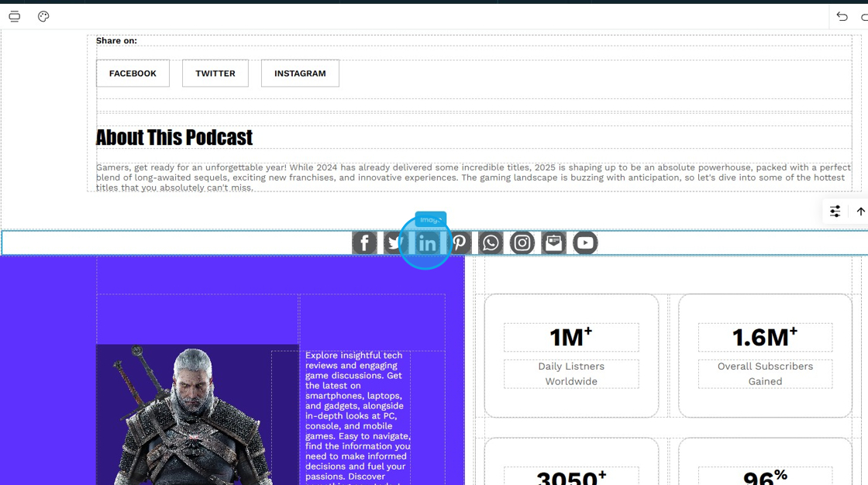This screenshot has width=868, height=485.
Task: Click the TWITTER share button
Action: [x=215, y=73]
